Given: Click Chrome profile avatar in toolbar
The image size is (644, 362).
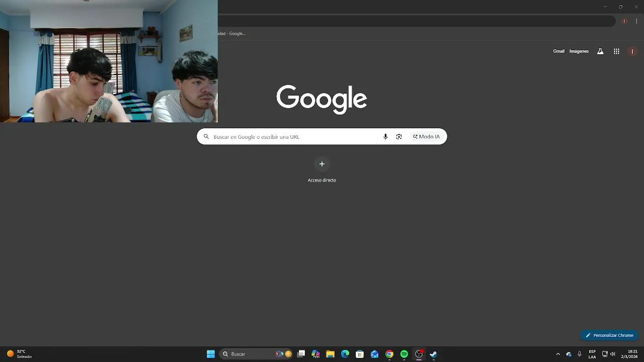Looking at the screenshot, I should point(624,21).
